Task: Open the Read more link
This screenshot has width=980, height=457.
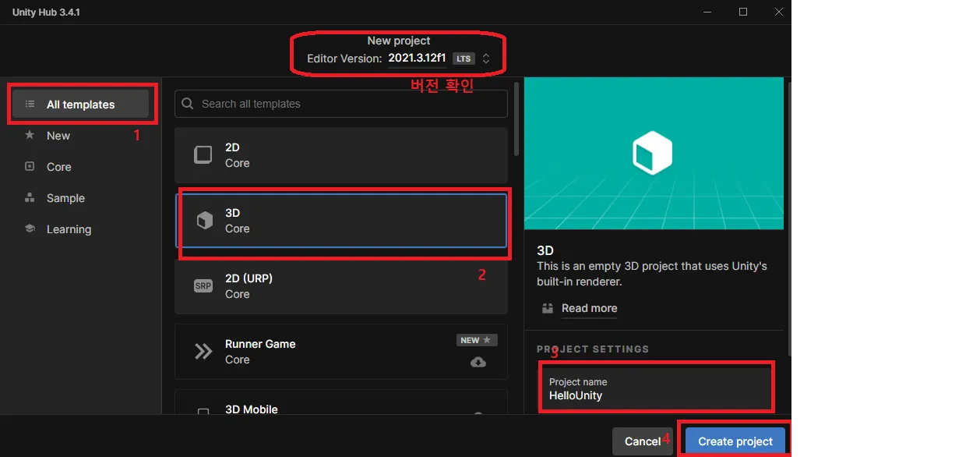Action: [589, 308]
